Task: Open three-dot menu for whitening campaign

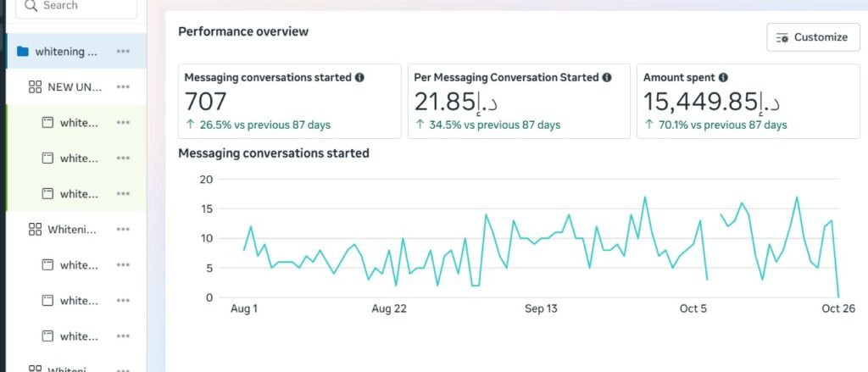Action: (123, 52)
